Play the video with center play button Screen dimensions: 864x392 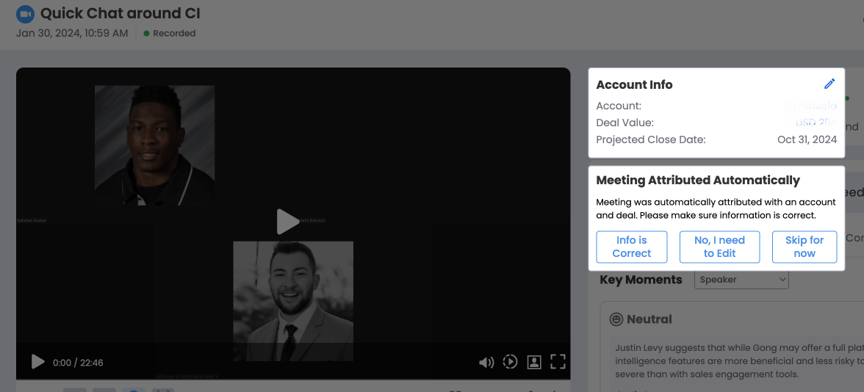(287, 221)
